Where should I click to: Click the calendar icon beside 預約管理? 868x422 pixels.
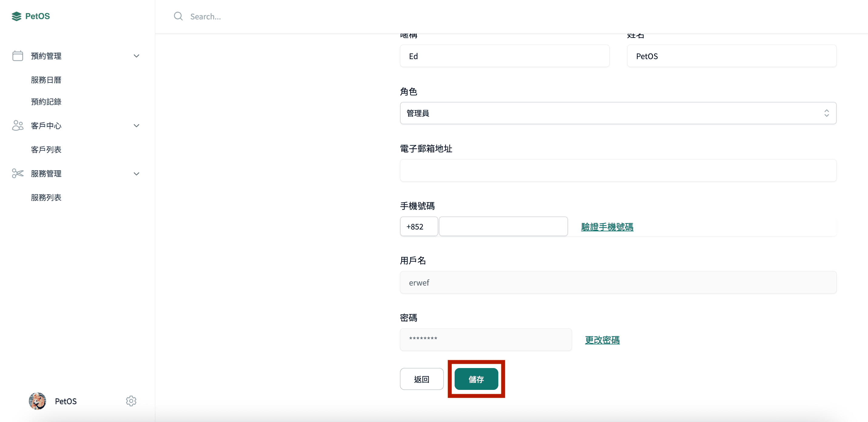[18, 56]
